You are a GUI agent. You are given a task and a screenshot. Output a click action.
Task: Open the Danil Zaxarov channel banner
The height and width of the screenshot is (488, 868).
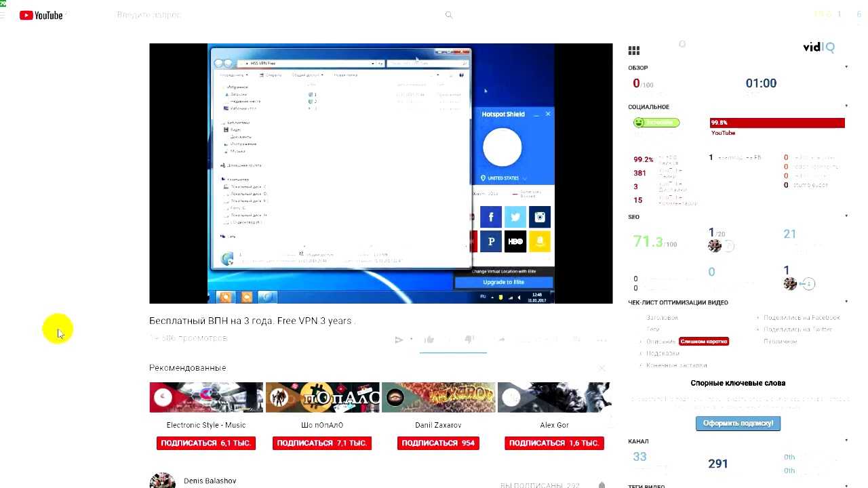point(438,397)
